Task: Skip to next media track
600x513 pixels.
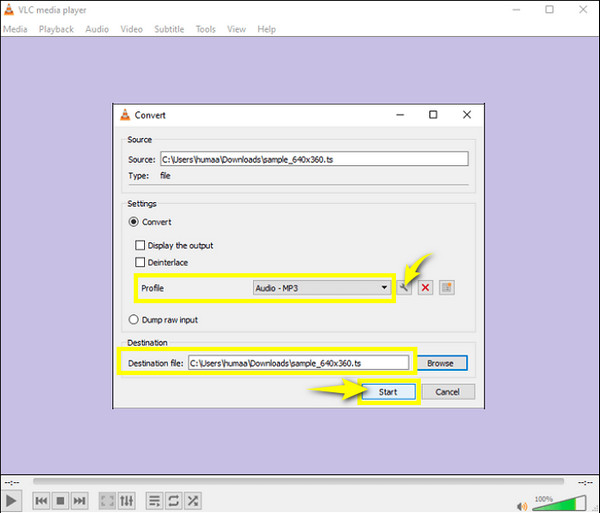Action: click(79, 500)
